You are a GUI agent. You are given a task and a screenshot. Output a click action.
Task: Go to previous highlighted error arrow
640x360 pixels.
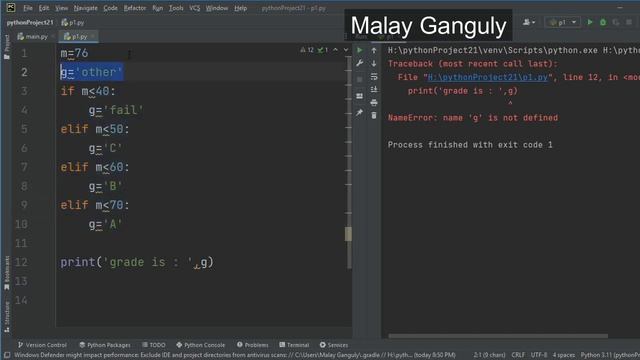[335, 50]
